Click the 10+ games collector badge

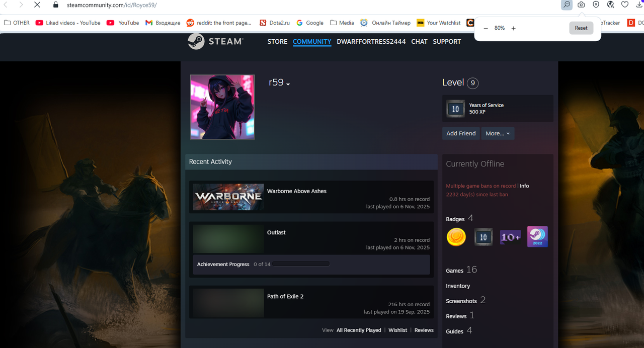510,237
